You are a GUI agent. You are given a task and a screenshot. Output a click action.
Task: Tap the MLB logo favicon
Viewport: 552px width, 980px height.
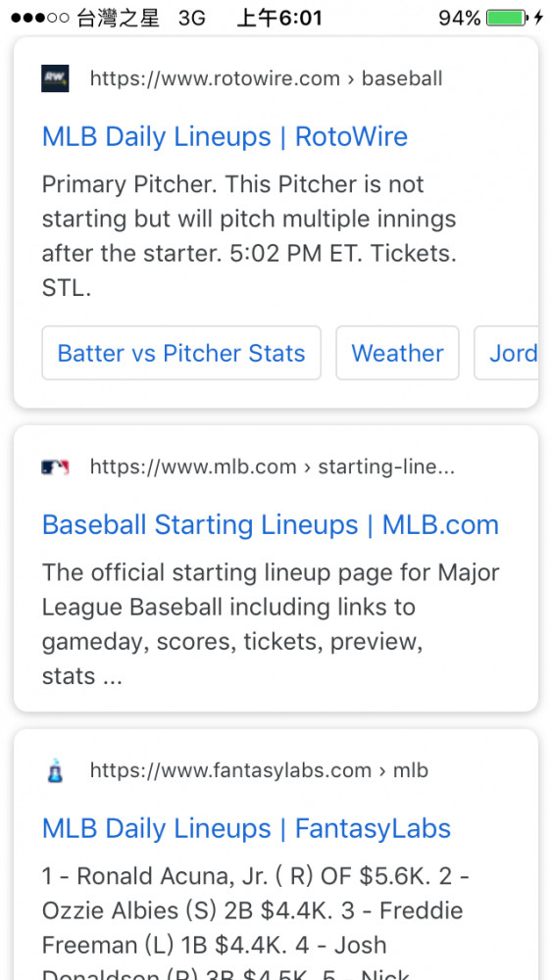click(55, 466)
